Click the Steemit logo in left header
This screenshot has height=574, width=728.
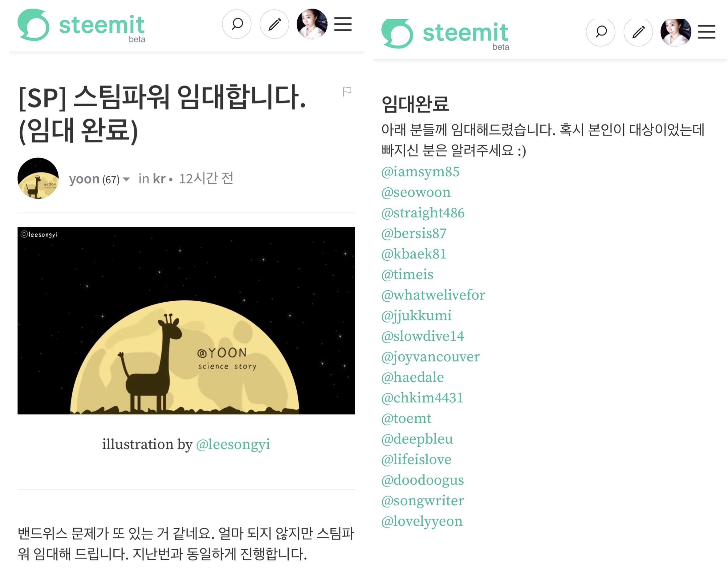pyautogui.click(x=81, y=26)
